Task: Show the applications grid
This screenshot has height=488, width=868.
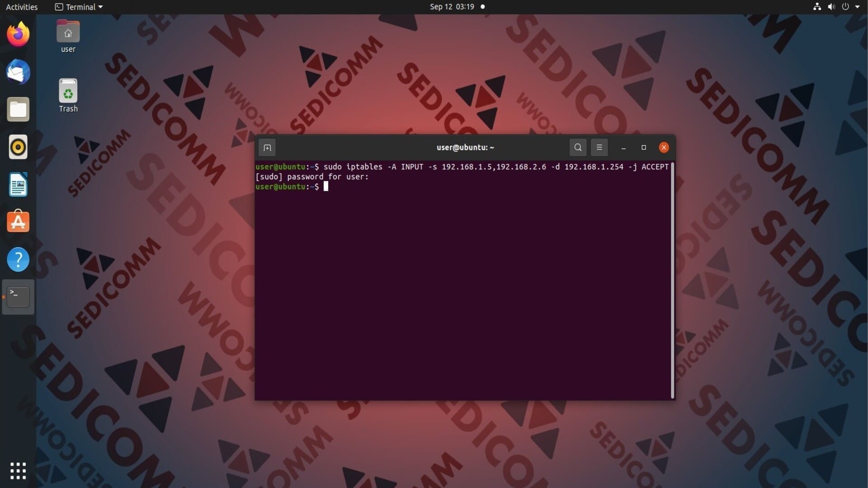Action: tap(18, 470)
